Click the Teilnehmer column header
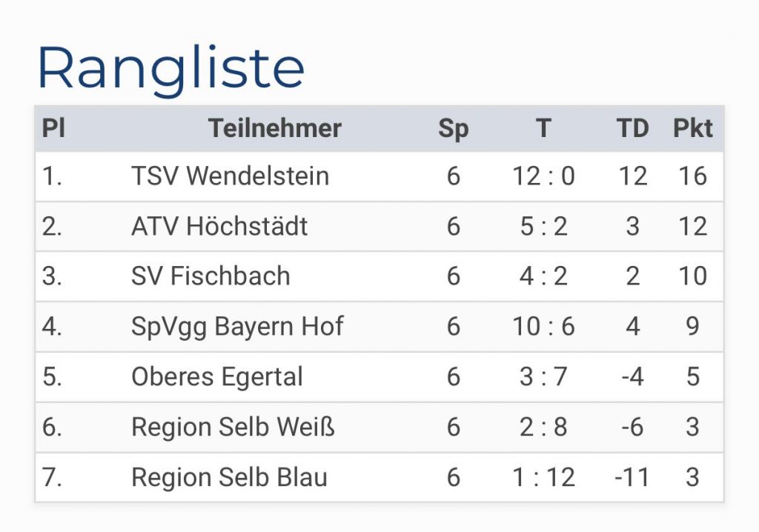The width and height of the screenshot is (759, 532). (x=274, y=128)
